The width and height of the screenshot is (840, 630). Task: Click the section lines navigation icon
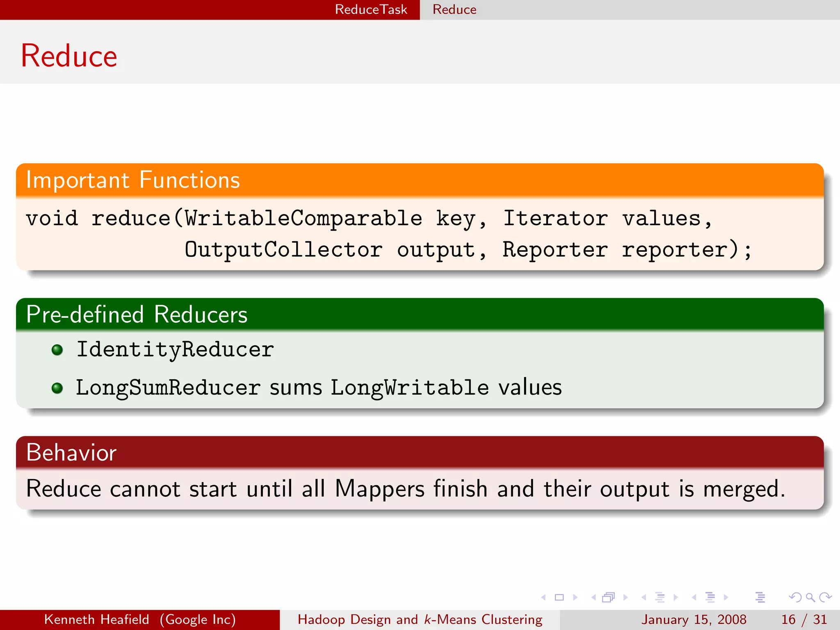710,598
